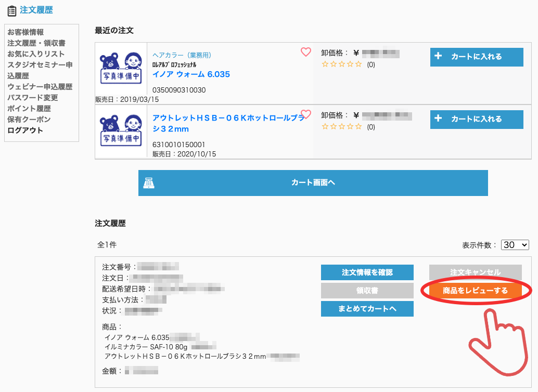Go to お気に入りリスト in sidebar
This screenshot has width=538, height=392.
[36, 54]
